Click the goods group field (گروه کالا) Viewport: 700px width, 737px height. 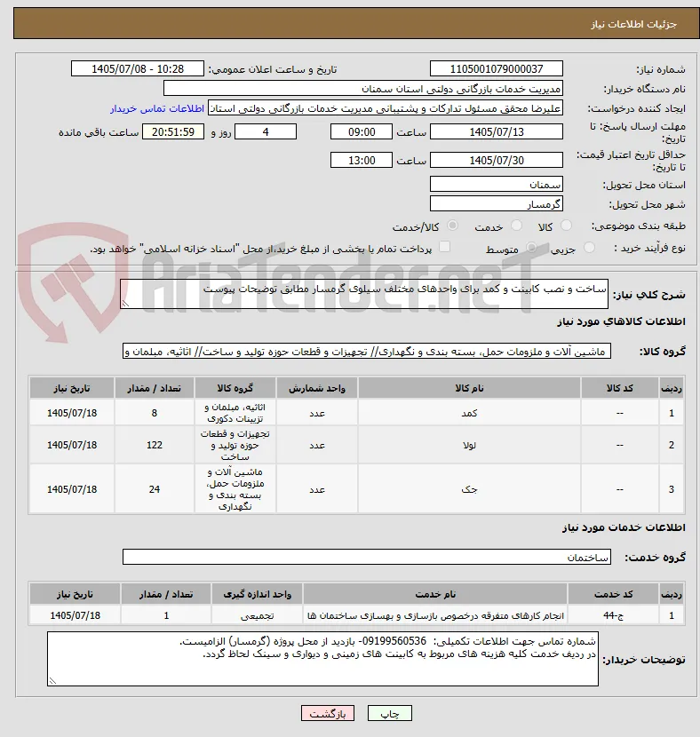click(367, 351)
